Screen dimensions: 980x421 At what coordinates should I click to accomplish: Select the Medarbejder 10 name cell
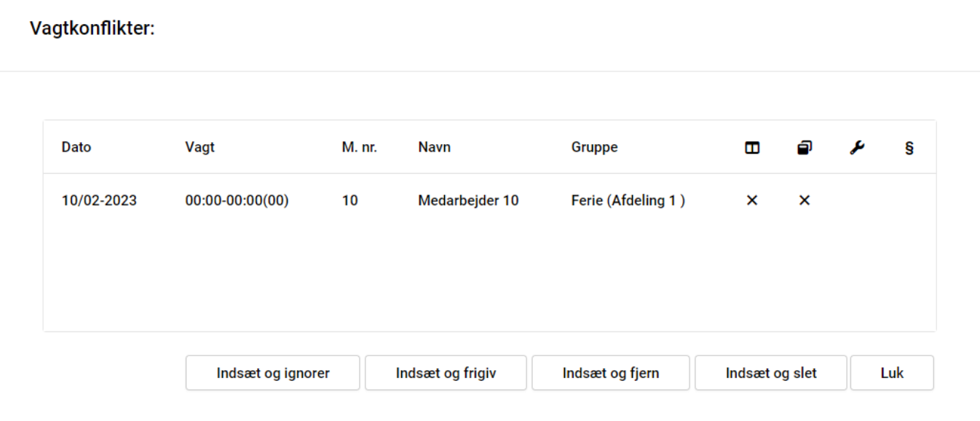click(x=468, y=200)
